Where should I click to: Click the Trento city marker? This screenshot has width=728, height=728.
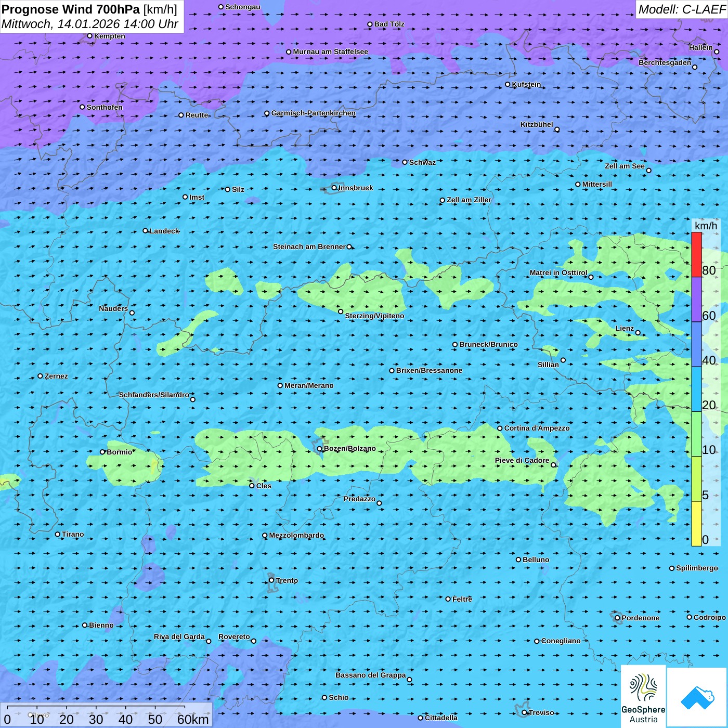pyautogui.click(x=271, y=580)
